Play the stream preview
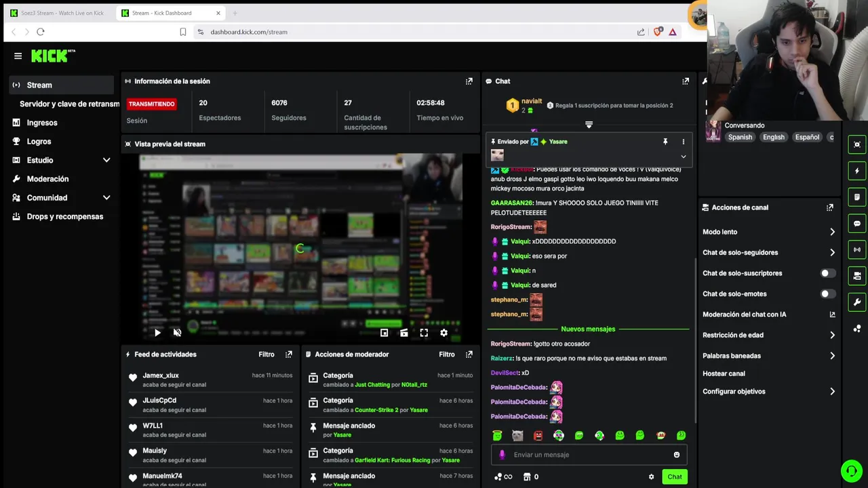The width and height of the screenshot is (868, 488). click(157, 333)
